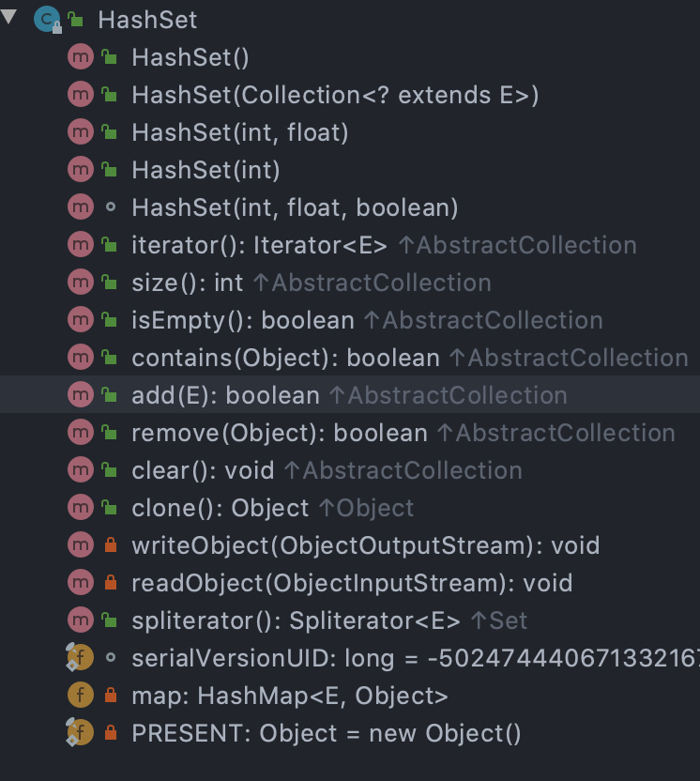Click the static field icon beside serialVersionUID
The height and width of the screenshot is (781, 700).
click(x=80, y=657)
